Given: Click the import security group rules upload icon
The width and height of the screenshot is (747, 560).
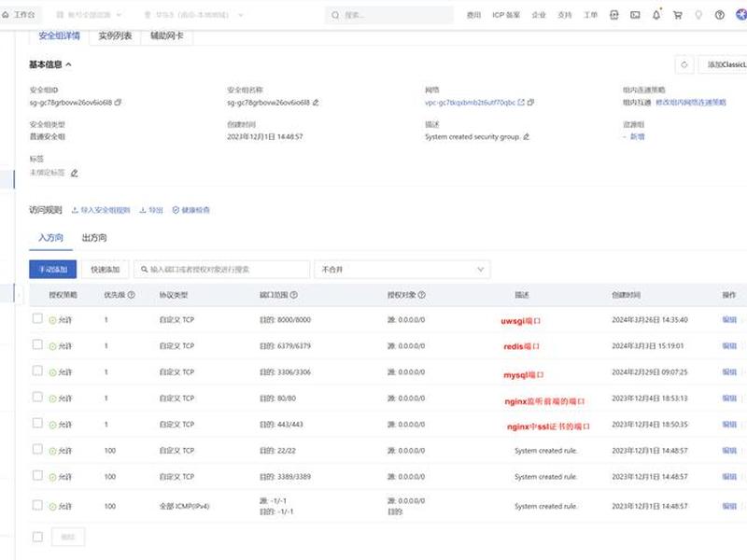Looking at the screenshot, I should tap(75, 210).
